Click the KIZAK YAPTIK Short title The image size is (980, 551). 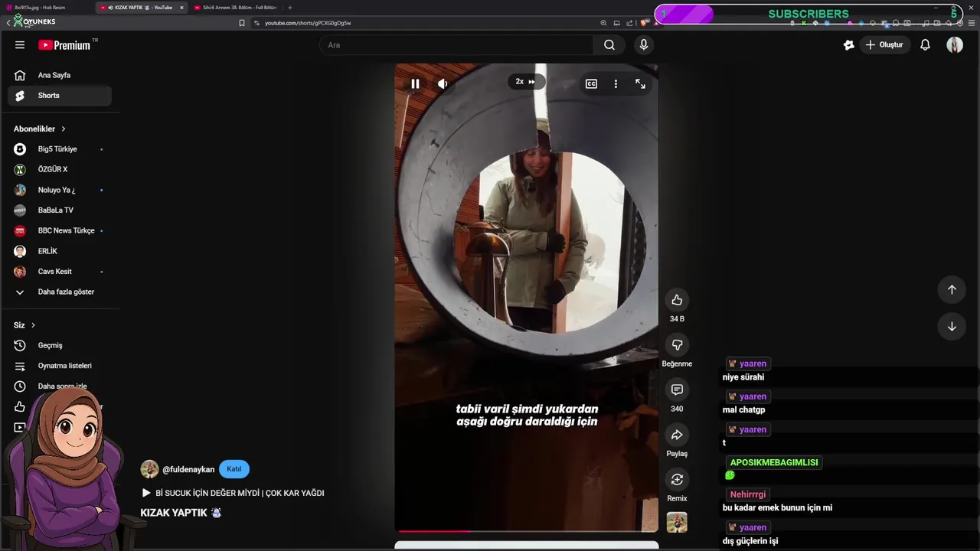click(x=181, y=513)
